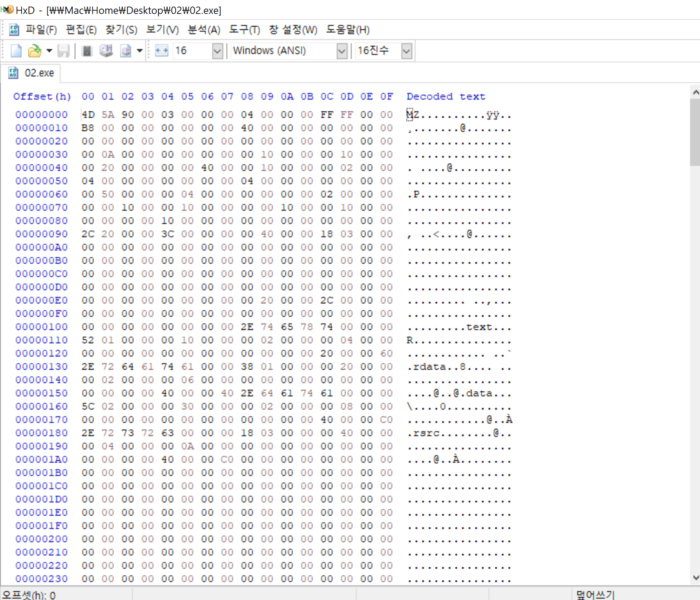The image size is (700, 600).
Task: Open the 도구(T) menu
Action: (x=244, y=30)
